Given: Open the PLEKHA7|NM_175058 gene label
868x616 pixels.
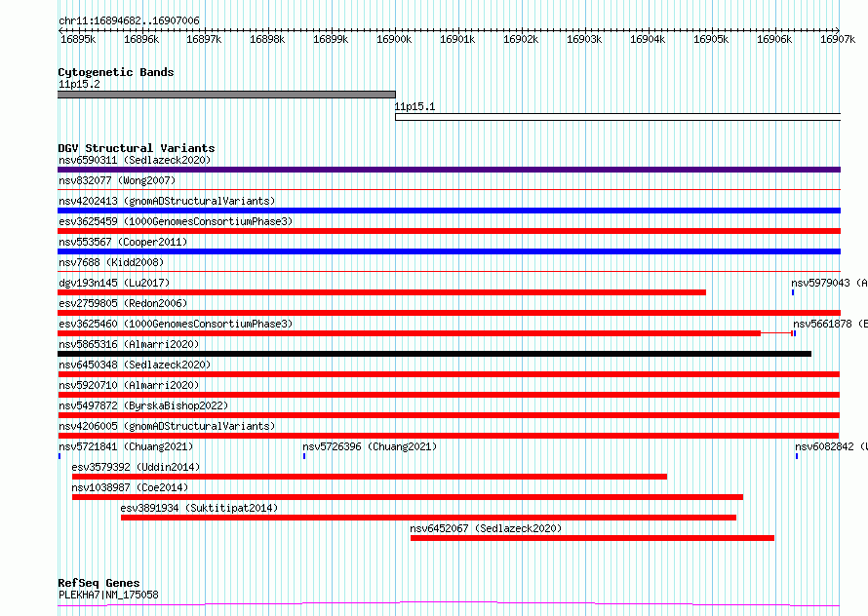Looking at the screenshot, I should point(108,595).
